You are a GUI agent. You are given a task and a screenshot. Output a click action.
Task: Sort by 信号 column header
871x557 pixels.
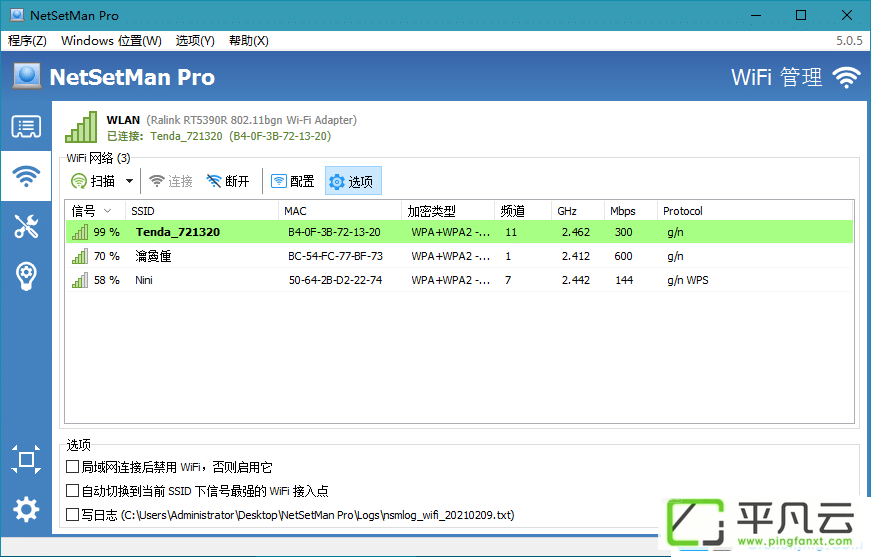coord(95,211)
